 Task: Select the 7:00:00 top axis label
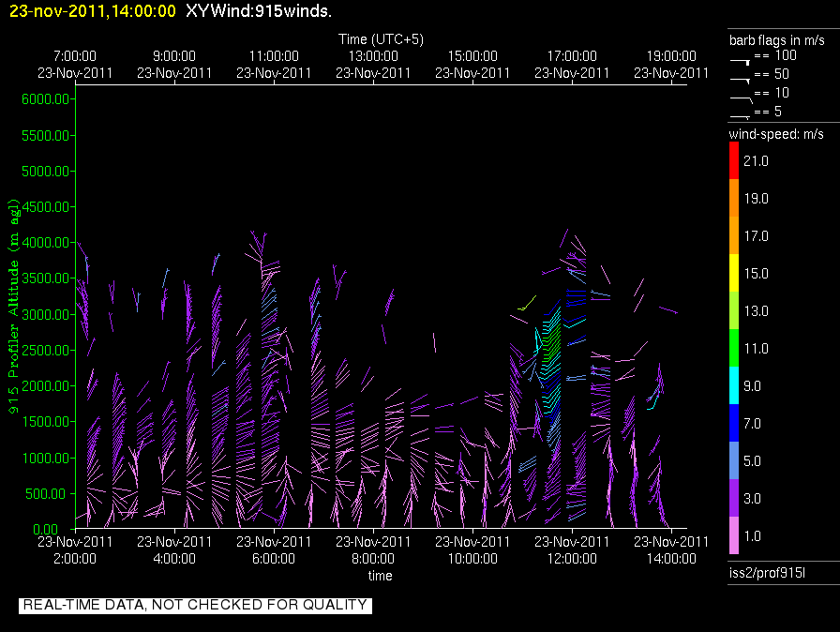coord(75,56)
